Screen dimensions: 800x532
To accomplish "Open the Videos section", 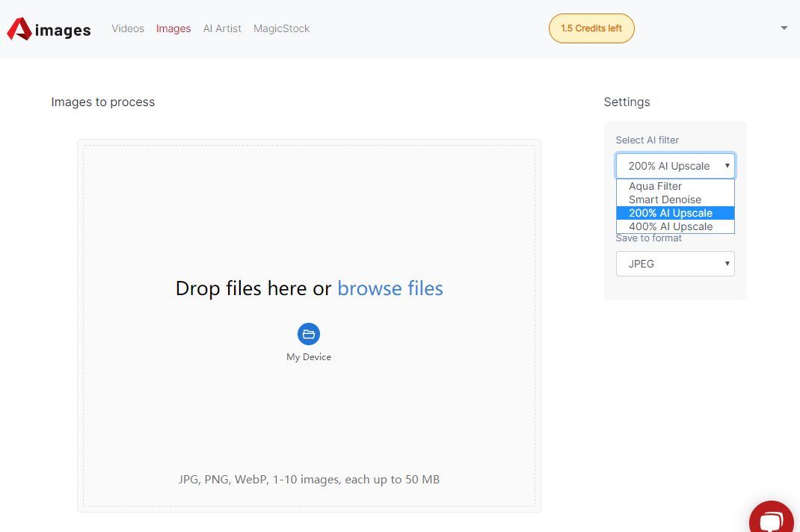I will pyautogui.click(x=128, y=28).
